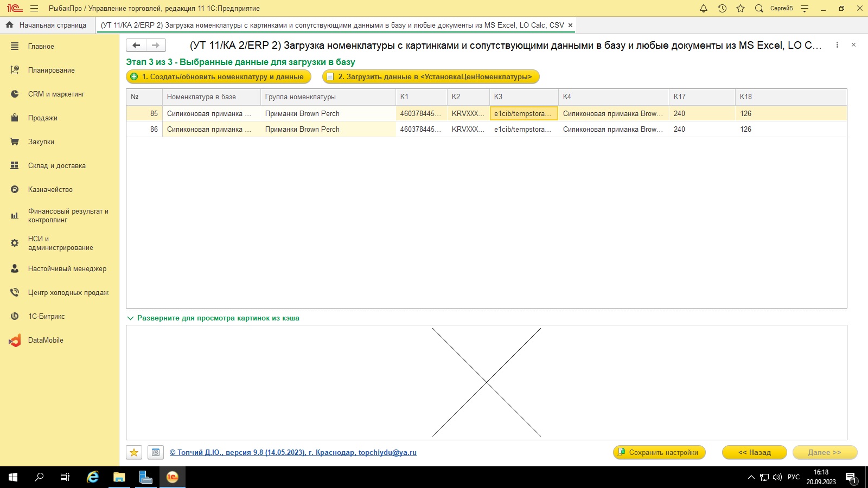
Task: Click the № column header
Action: pos(144,97)
